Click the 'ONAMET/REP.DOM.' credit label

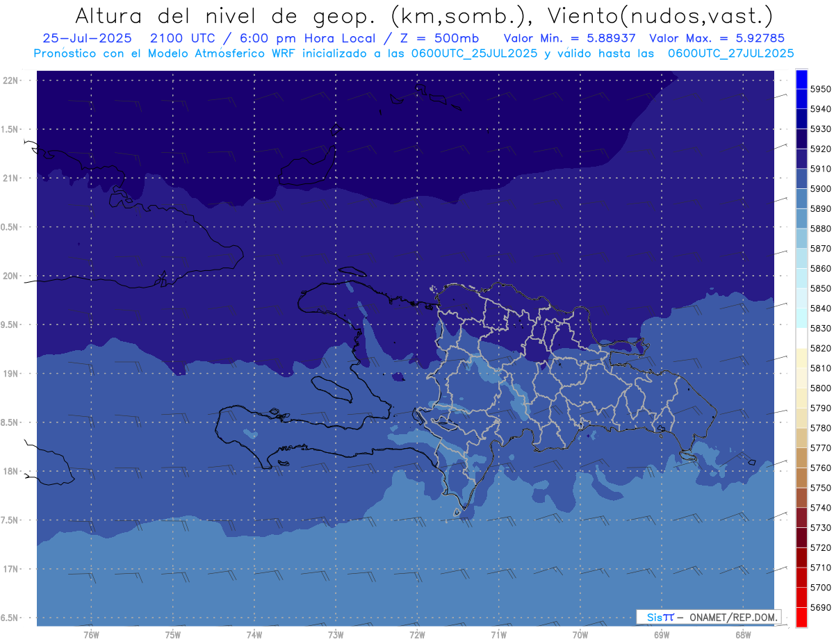click(733, 617)
